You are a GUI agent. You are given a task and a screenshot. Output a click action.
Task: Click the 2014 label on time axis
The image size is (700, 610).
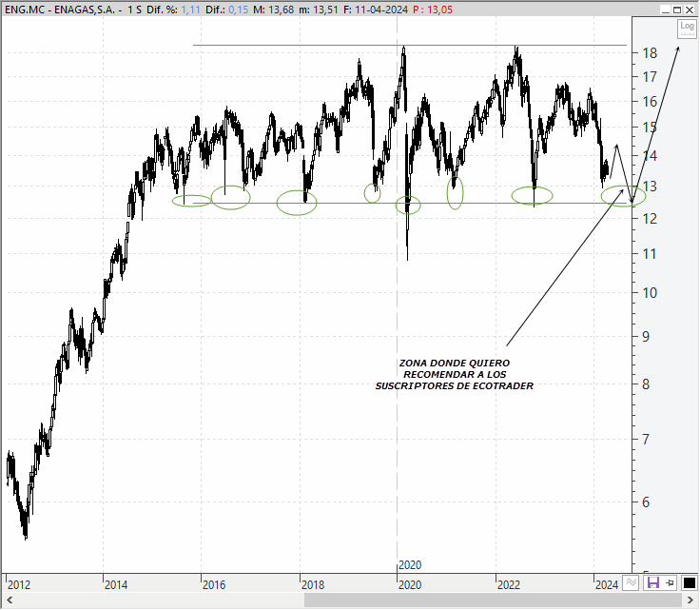click(x=116, y=584)
